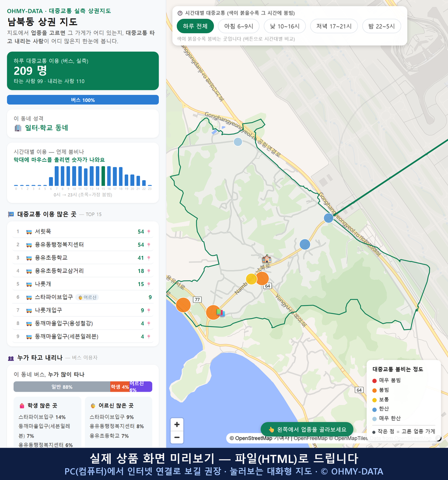The image size is (448, 480).
Task: Click the orange stop marker beside yellow circle
Action: point(262,278)
